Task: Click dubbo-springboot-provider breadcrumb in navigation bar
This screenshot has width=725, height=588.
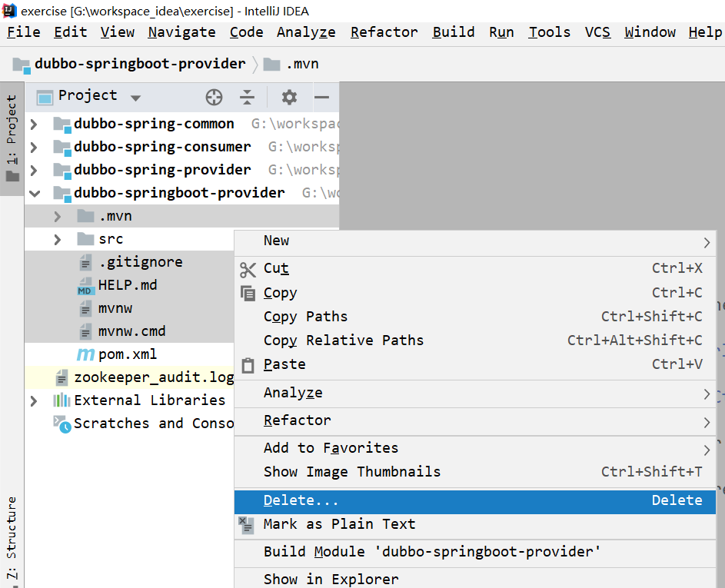Action: (x=140, y=64)
